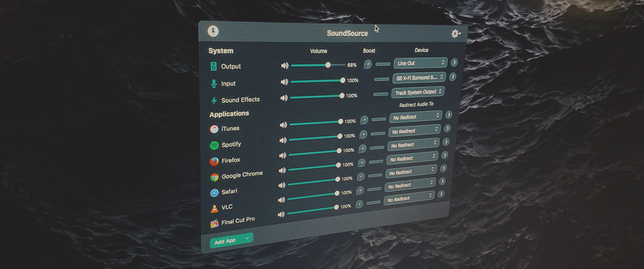Open the gear settings menu
This screenshot has height=269, width=644.
click(x=455, y=34)
